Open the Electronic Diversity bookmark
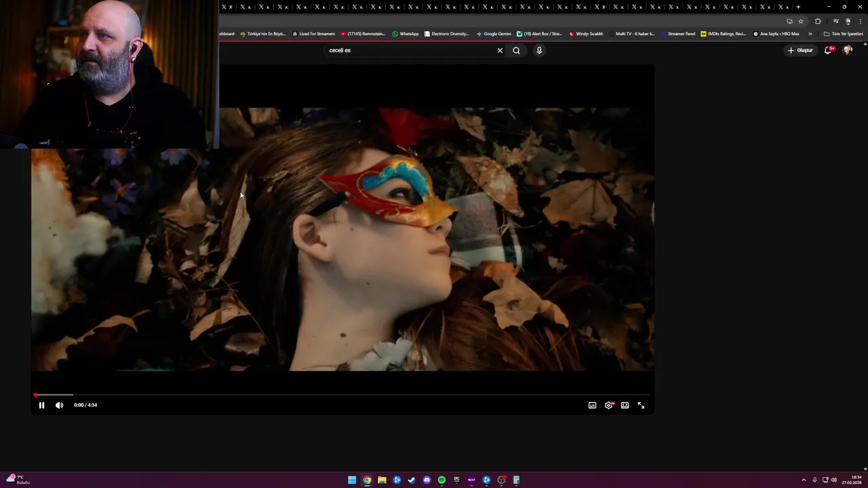 [447, 34]
